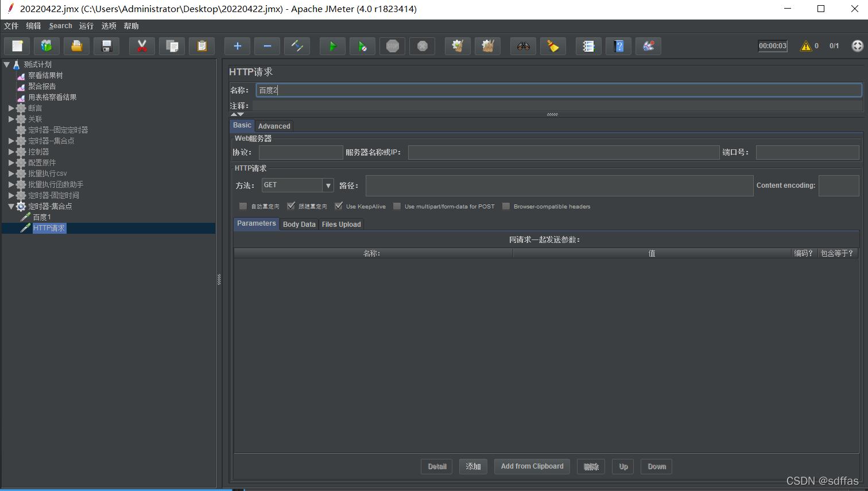Save the test plan with floppy icon

pos(107,46)
